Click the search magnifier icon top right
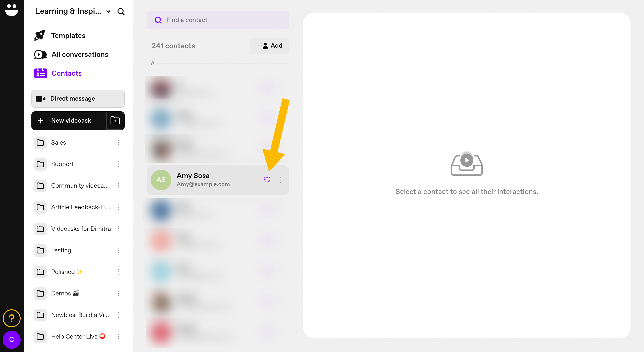The image size is (644, 352). (121, 11)
